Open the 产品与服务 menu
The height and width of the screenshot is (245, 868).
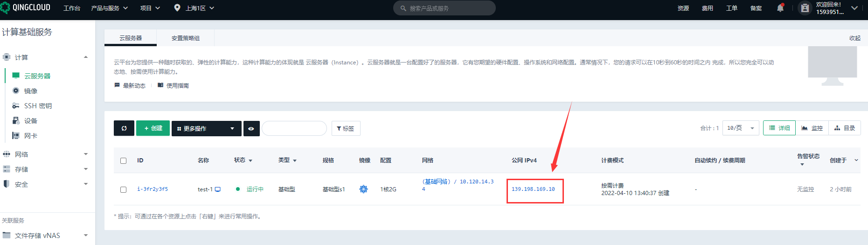click(x=109, y=8)
